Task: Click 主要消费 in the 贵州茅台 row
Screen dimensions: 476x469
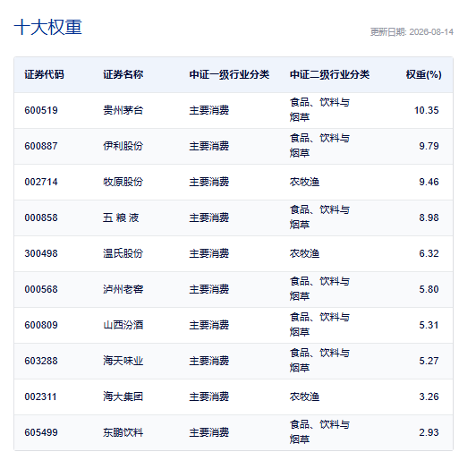Action: coord(209,110)
